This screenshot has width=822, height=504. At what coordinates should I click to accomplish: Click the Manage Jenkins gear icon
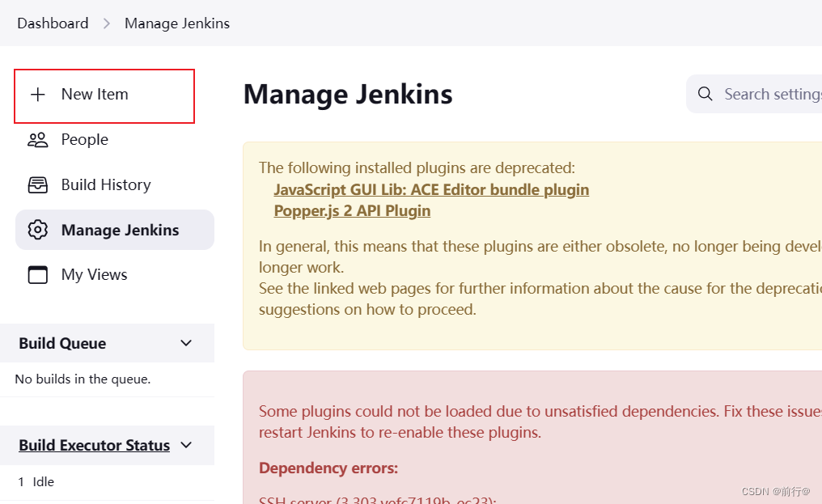point(38,230)
